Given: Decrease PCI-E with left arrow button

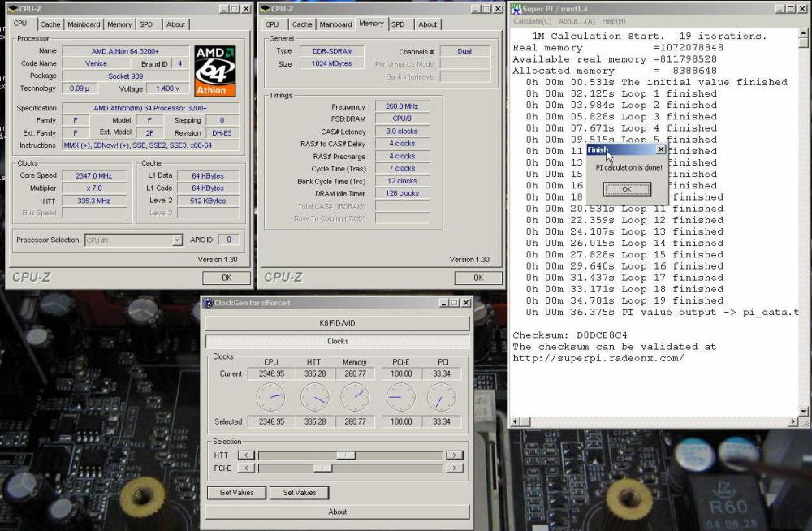Looking at the screenshot, I should [246, 468].
